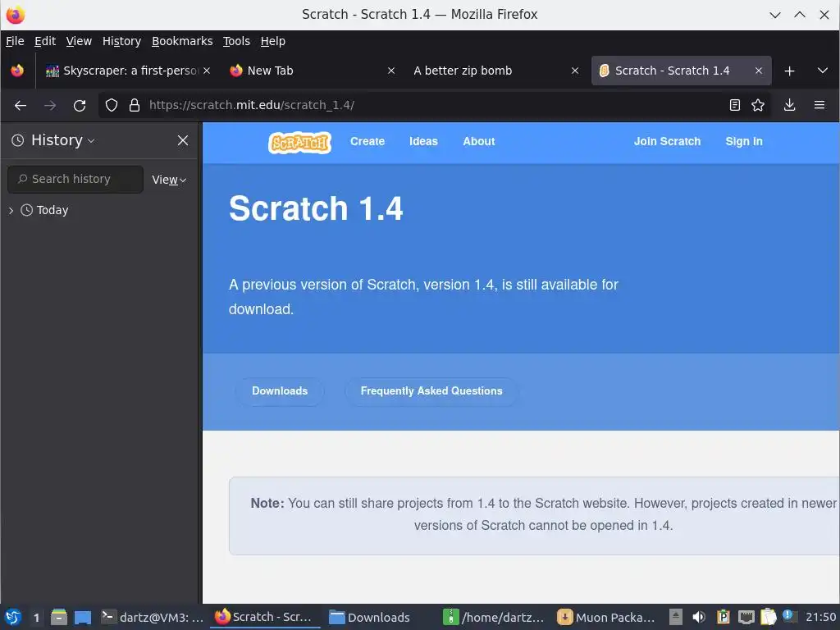
Task: Switch to /home/dartz archive window
Action: tap(493, 617)
